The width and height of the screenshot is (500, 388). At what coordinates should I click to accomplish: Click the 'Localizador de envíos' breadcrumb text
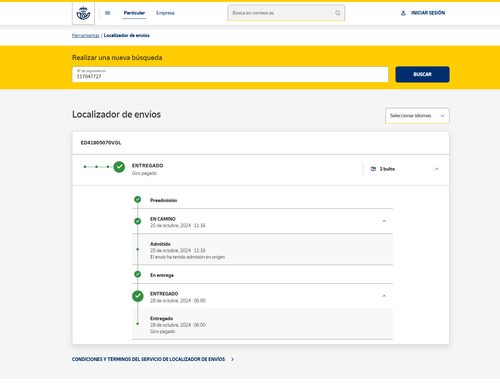click(x=127, y=35)
